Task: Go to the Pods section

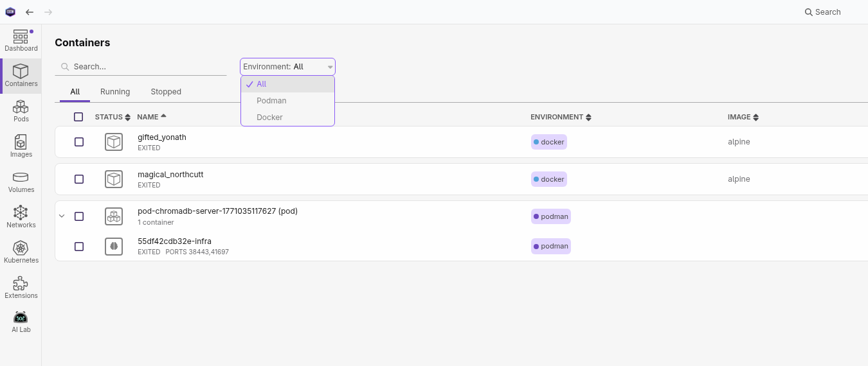Action: click(21, 111)
